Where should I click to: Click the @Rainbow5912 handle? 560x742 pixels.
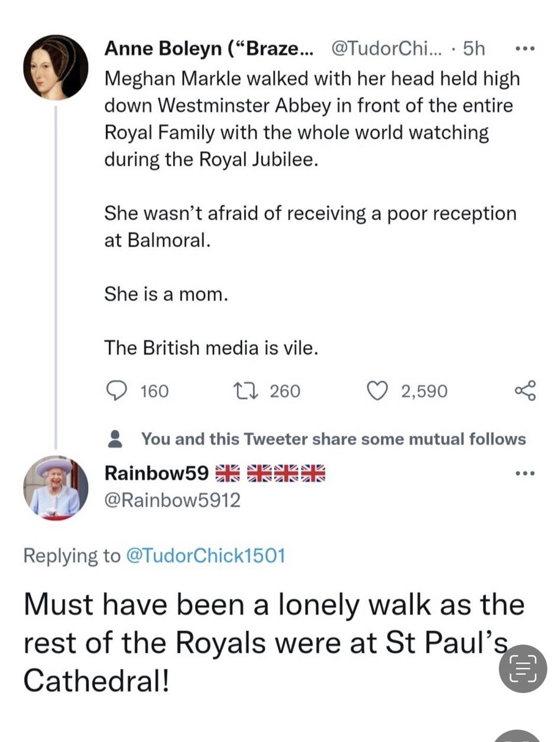(x=172, y=501)
